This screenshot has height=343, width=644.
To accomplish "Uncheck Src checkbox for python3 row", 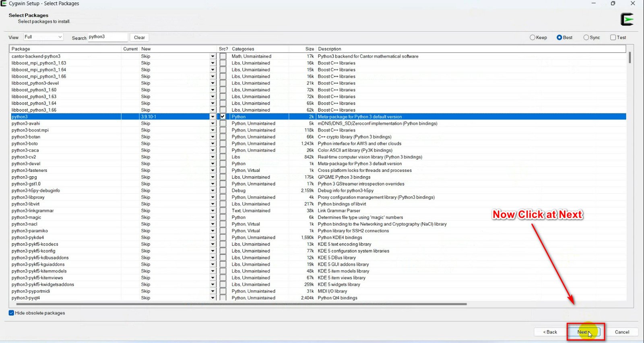I will (x=223, y=117).
